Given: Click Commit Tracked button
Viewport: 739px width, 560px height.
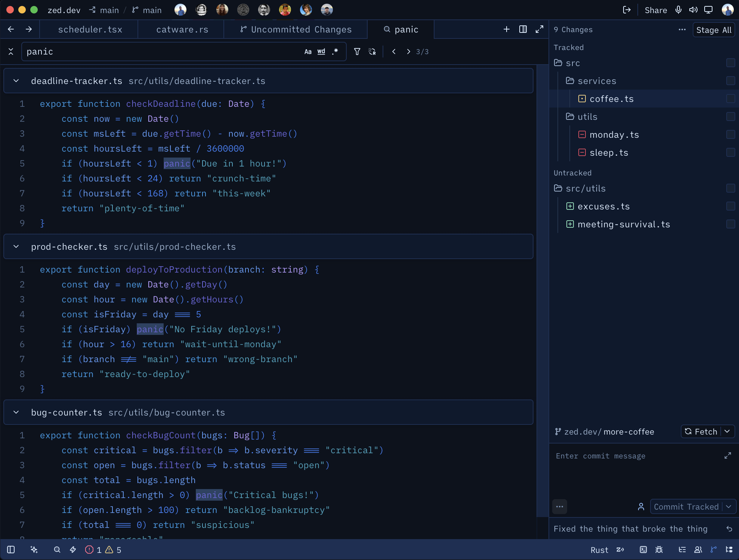Looking at the screenshot, I should tap(686, 507).
